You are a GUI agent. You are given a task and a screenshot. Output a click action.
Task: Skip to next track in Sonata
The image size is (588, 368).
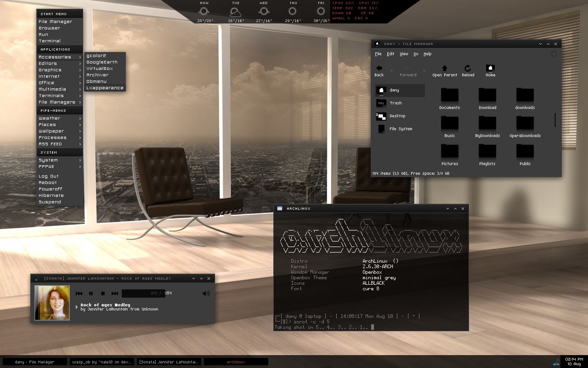(x=115, y=293)
